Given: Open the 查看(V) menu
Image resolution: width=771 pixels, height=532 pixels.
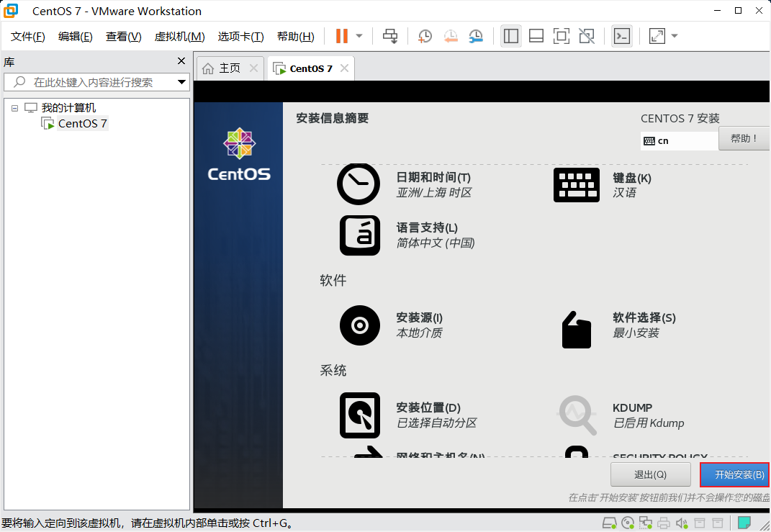Looking at the screenshot, I should [x=123, y=37].
